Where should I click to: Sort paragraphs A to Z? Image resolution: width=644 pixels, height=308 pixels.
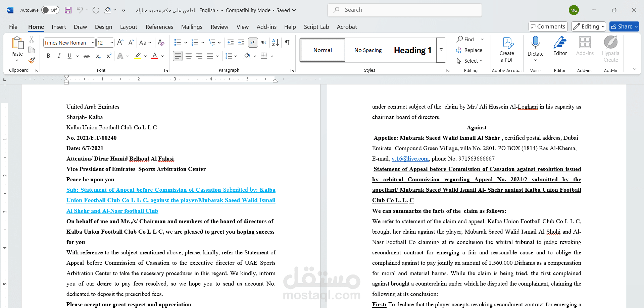(x=276, y=43)
